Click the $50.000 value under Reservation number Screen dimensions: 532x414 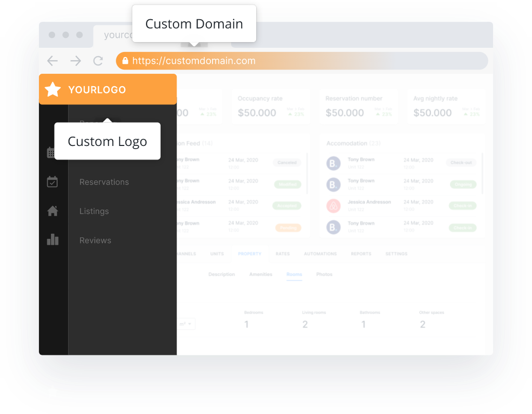345,113
